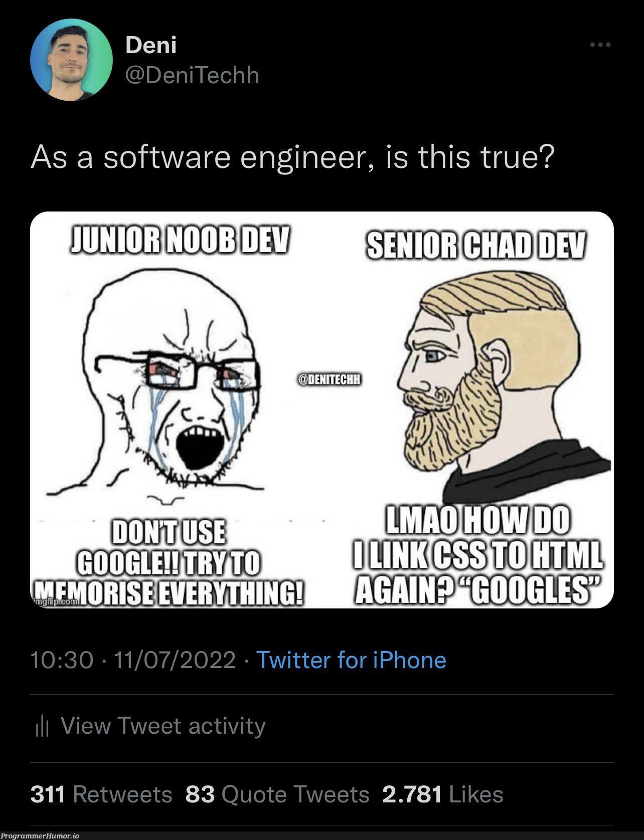Click the @DENITECHH watermark in the meme

tap(330, 379)
